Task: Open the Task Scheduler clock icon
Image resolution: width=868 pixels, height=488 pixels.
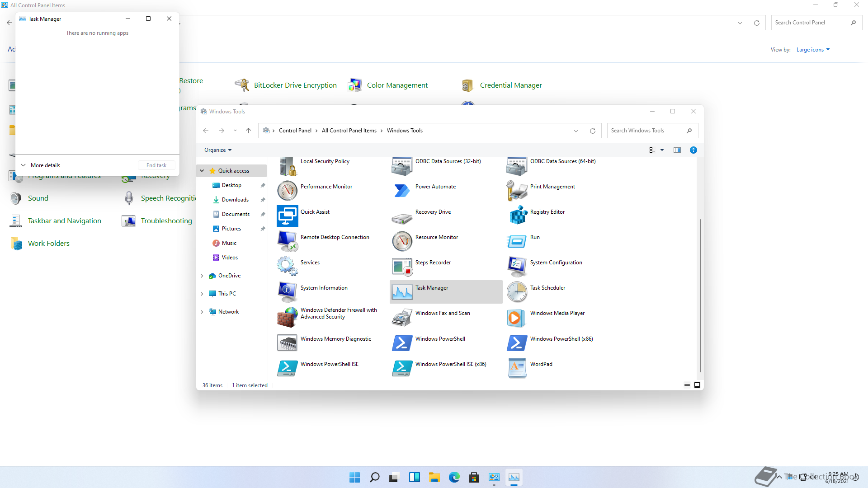Action: (517, 292)
